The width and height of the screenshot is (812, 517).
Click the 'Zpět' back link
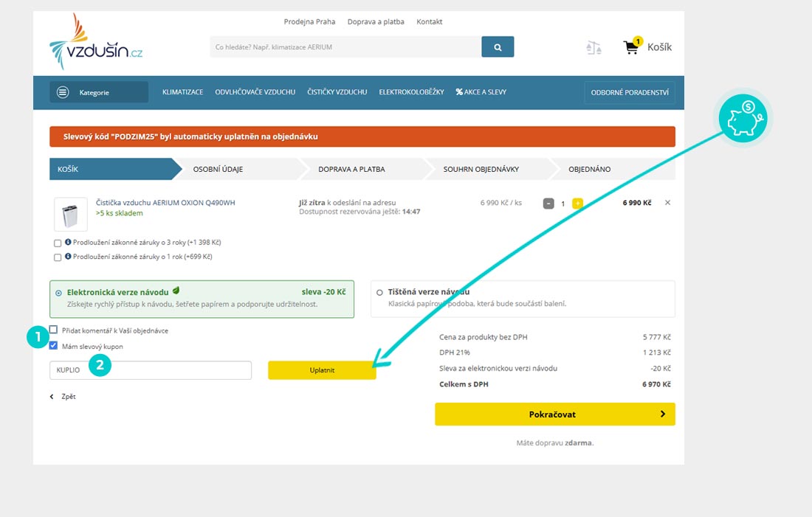[x=63, y=397]
